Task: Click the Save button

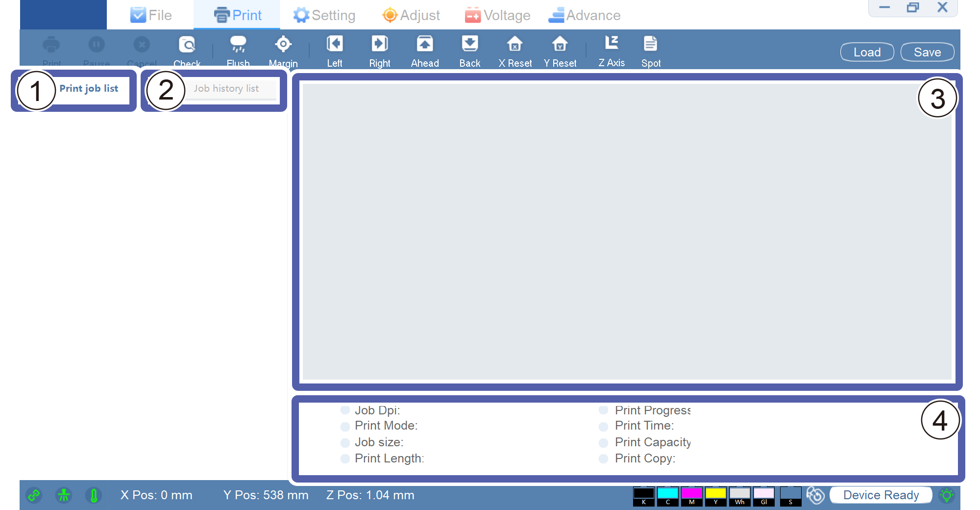Action: click(x=927, y=52)
